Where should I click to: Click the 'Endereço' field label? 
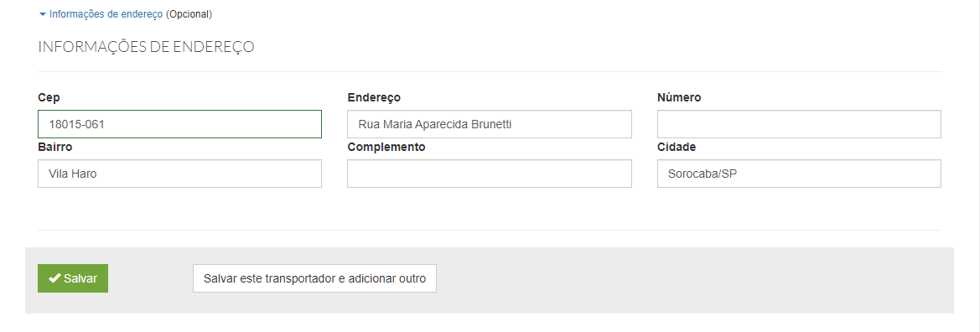(x=374, y=97)
